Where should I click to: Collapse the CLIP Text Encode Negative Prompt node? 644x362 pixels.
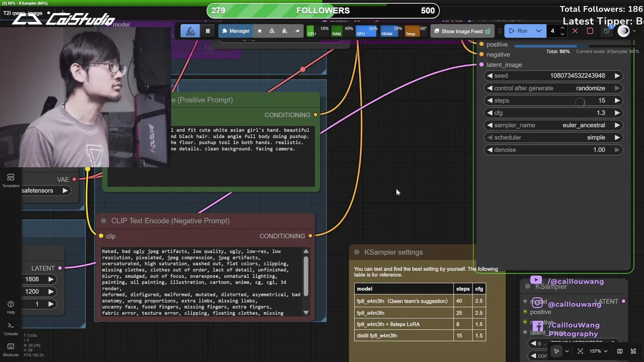(104, 221)
